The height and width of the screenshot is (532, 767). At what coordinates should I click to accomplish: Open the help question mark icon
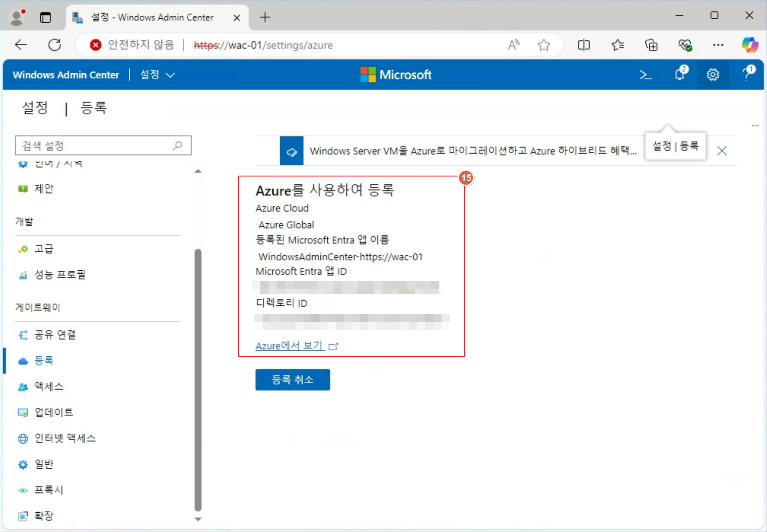click(749, 73)
